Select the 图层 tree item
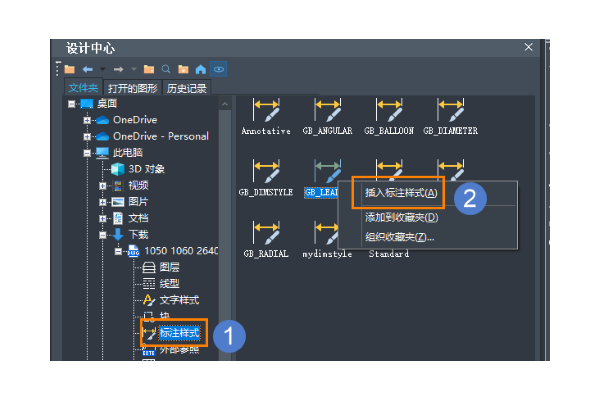The height and width of the screenshot is (400, 600). [x=170, y=267]
